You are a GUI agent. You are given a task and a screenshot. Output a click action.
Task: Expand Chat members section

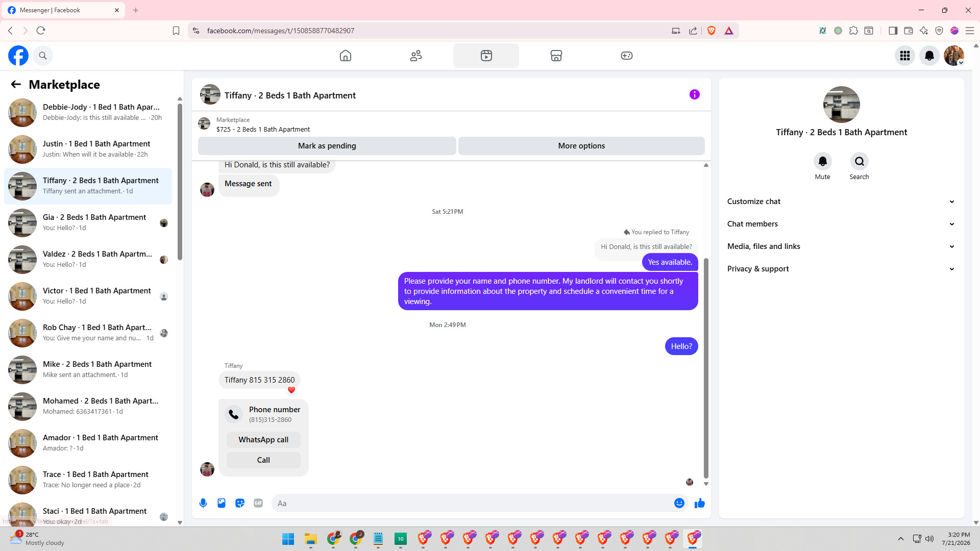pyautogui.click(x=841, y=224)
